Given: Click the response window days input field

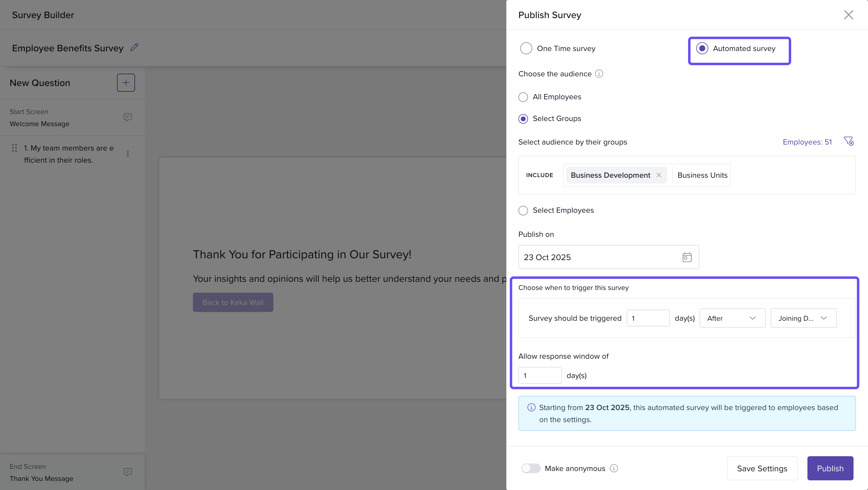Looking at the screenshot, I should pyautogui.click(x=539, y=375).
